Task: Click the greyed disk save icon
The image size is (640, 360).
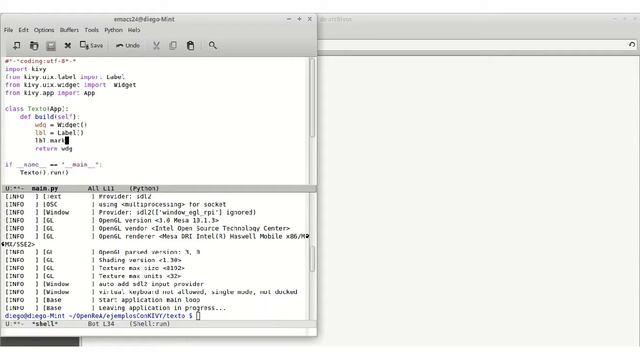Action: (x=51, y=46)
